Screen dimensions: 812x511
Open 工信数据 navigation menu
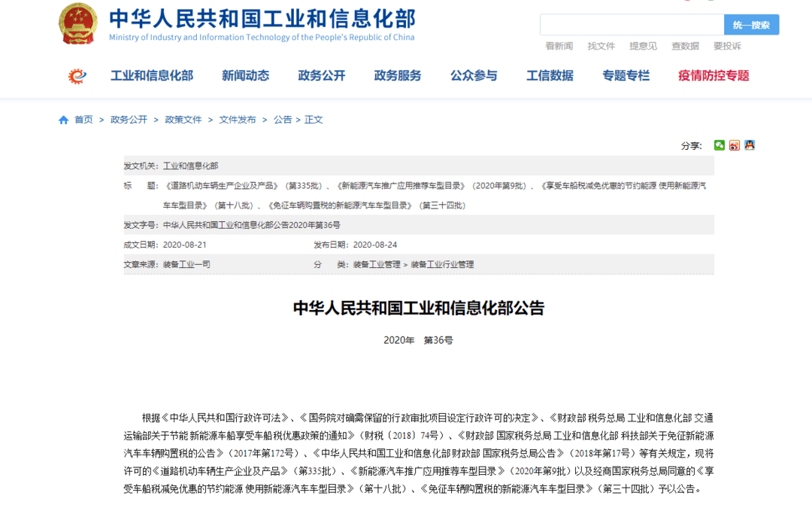(550, 76)
